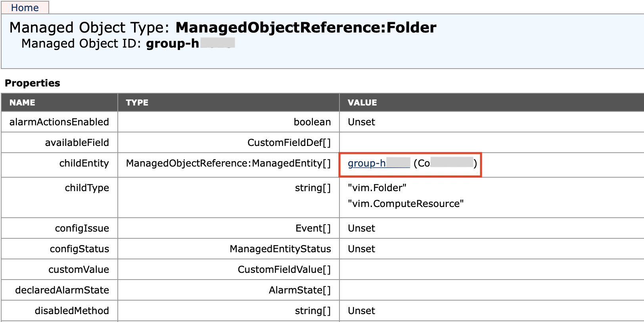Click the VALUE column header
The height and width of the screenshot is (322, 644).
362,103
